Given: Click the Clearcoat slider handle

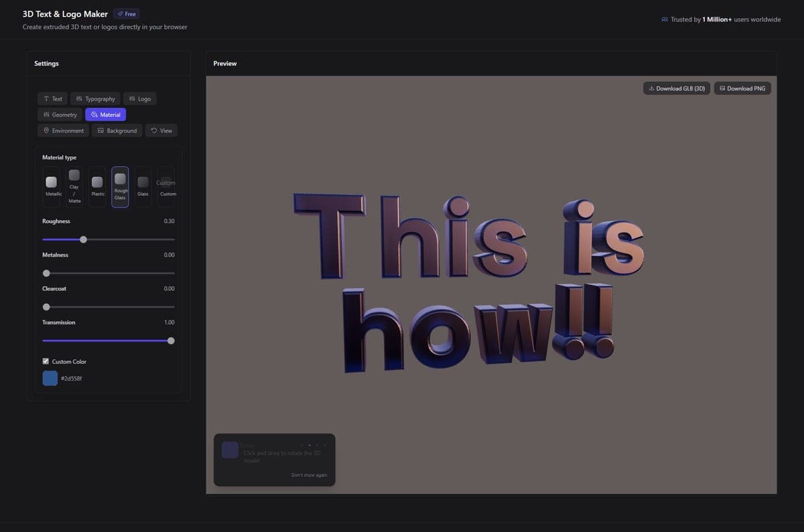Looking at the screenshot, I should [x=46, y=307].
